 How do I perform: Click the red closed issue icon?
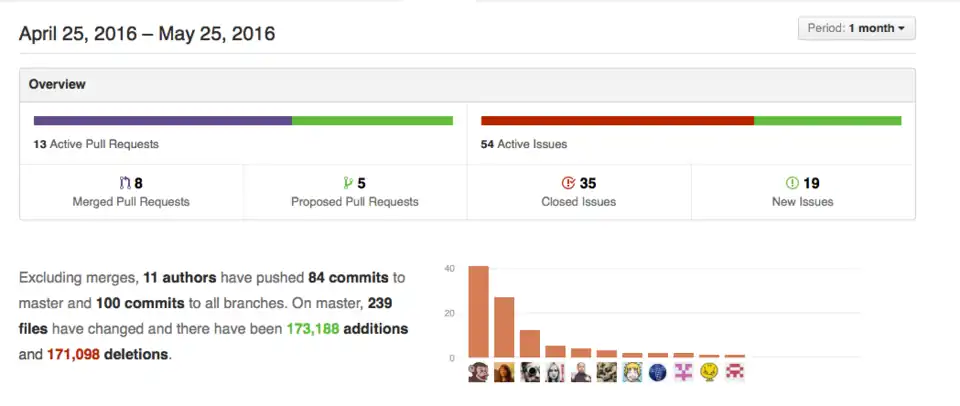(x=568, y=183)
